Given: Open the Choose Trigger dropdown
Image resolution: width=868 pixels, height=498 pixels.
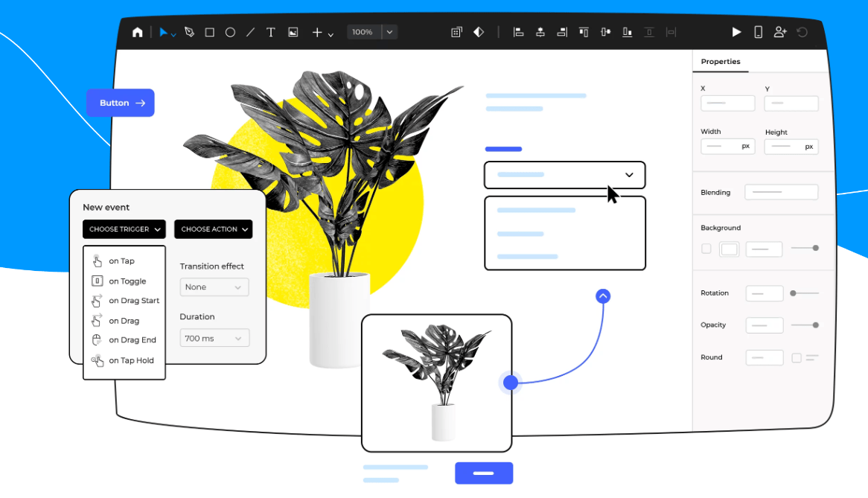Looking at the screenshot, I should (124, 229).
